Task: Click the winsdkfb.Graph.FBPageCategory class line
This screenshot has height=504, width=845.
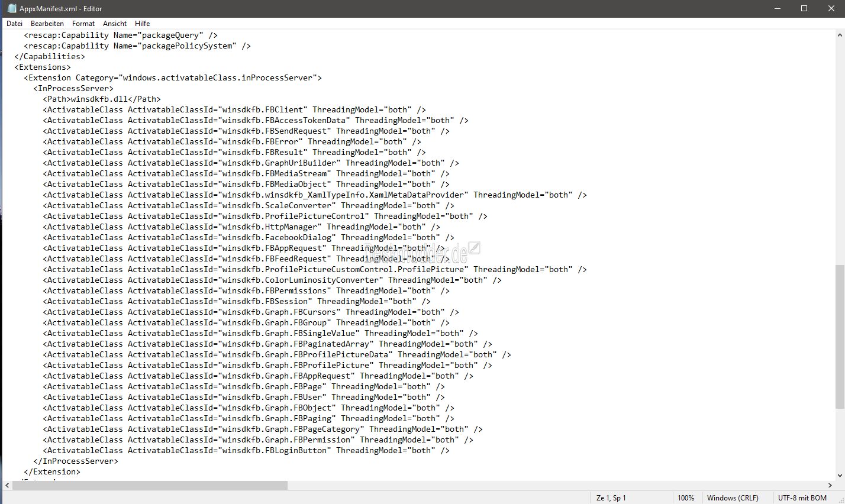Action: coord(263,429)
